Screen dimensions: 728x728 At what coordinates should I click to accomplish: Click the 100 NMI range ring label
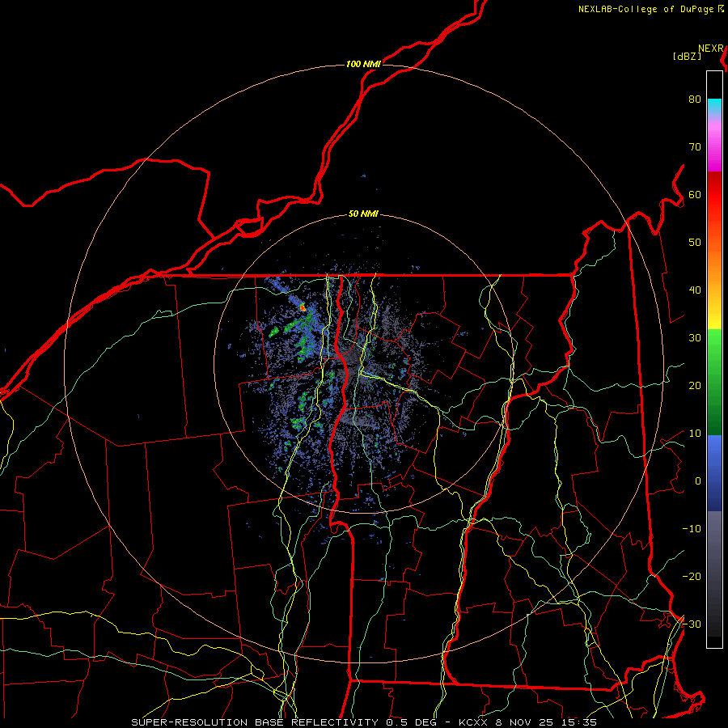coord(363,64)
